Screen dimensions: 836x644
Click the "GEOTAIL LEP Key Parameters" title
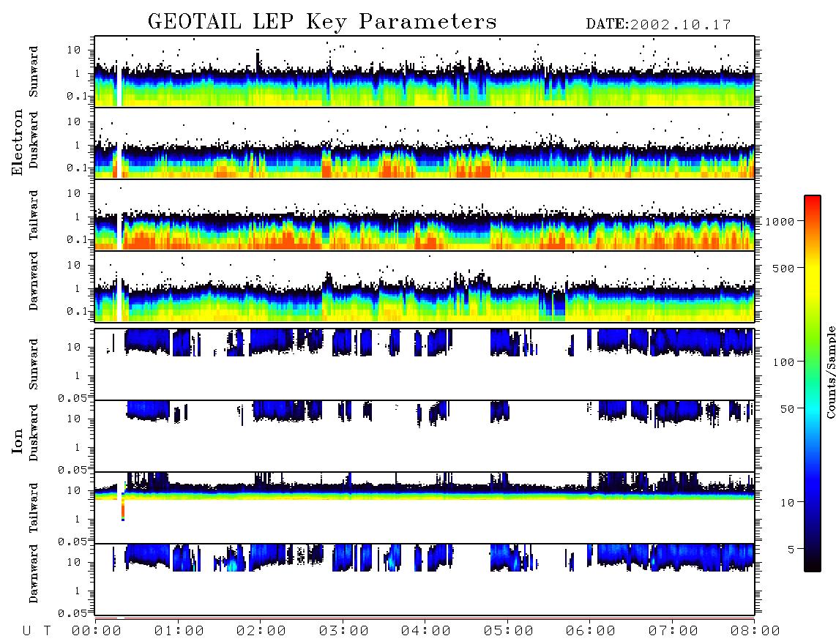coord(322,22)
